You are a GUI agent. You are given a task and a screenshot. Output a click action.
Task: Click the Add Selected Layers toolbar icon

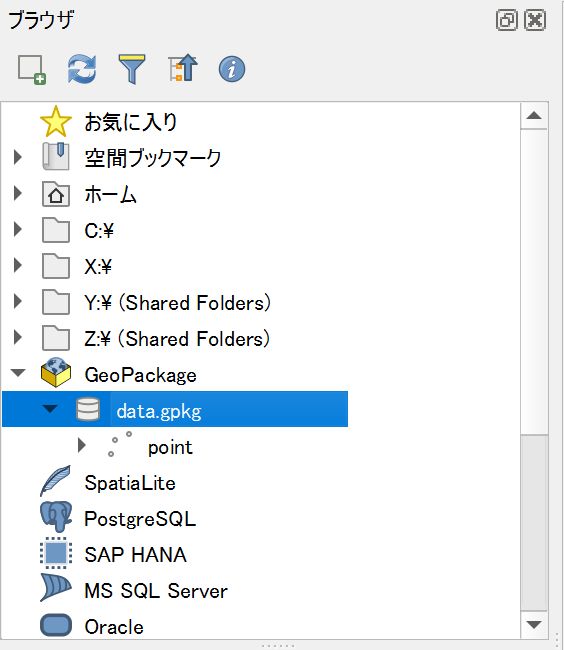[32, 69]
